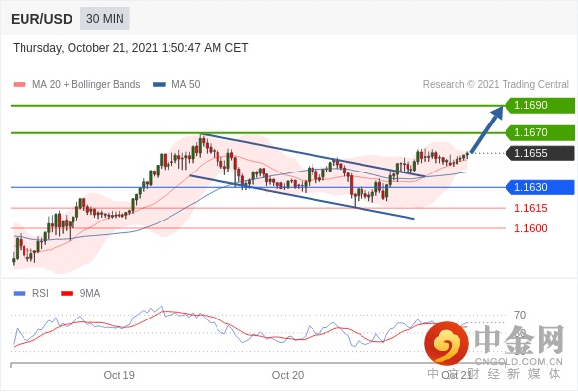Open the Research Trading Central credit link
Image resolution: width=578 pixels, height=392 pixels.
496,85
